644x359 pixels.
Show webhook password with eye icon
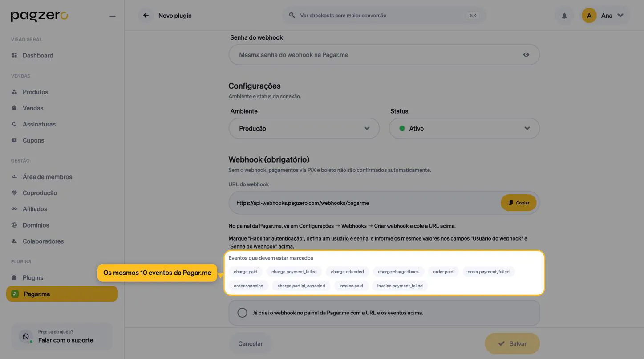coord(526,55)
